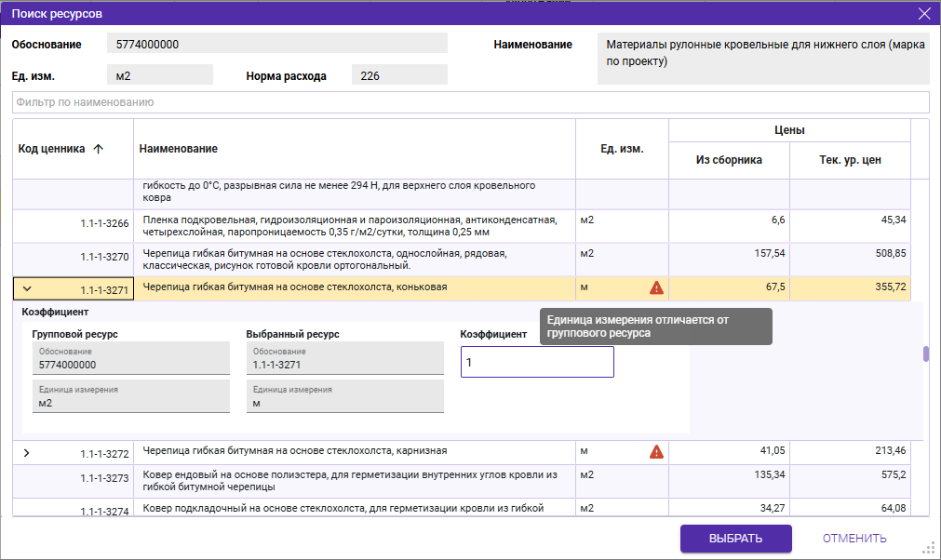The height and width of the screenshot is (560, 941).
Task: Click warning icon on row 1.1-1-3271
Action: [656, 287]
